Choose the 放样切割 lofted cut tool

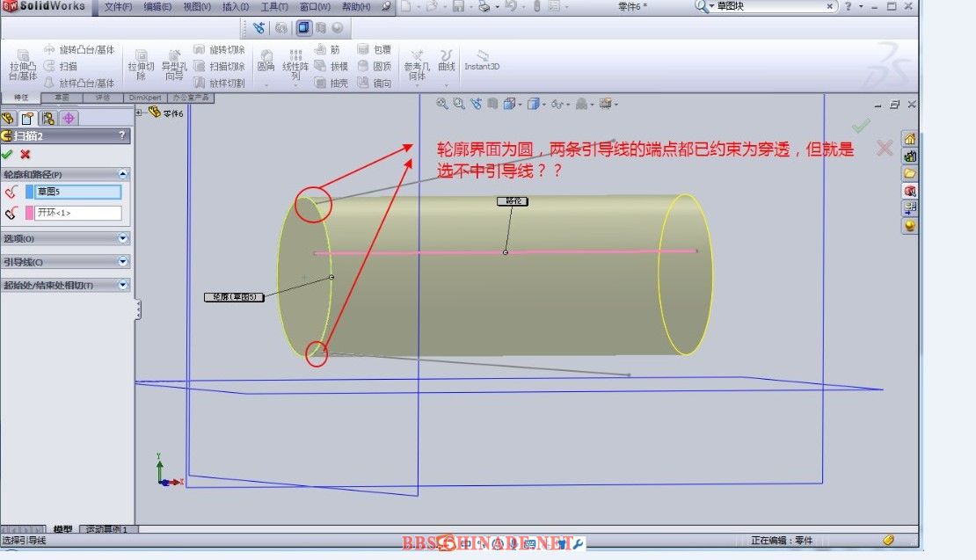tap(219, 83)
